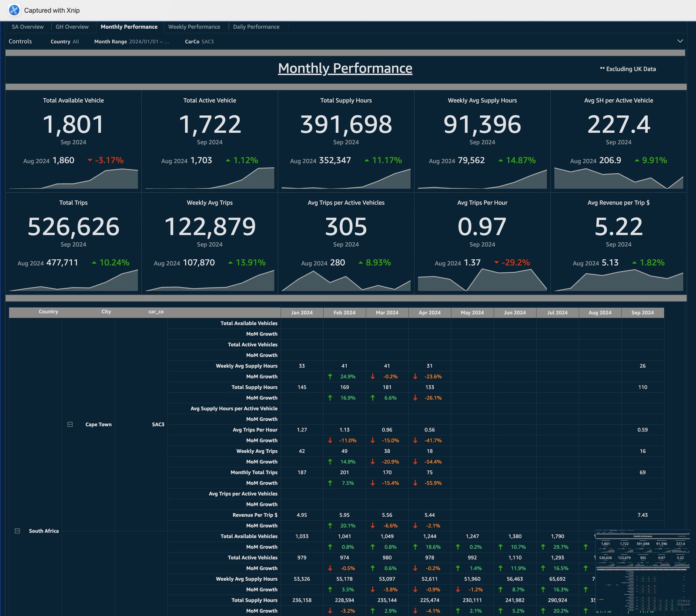
Task: Click the Country column header
Action: pos(48,312)
